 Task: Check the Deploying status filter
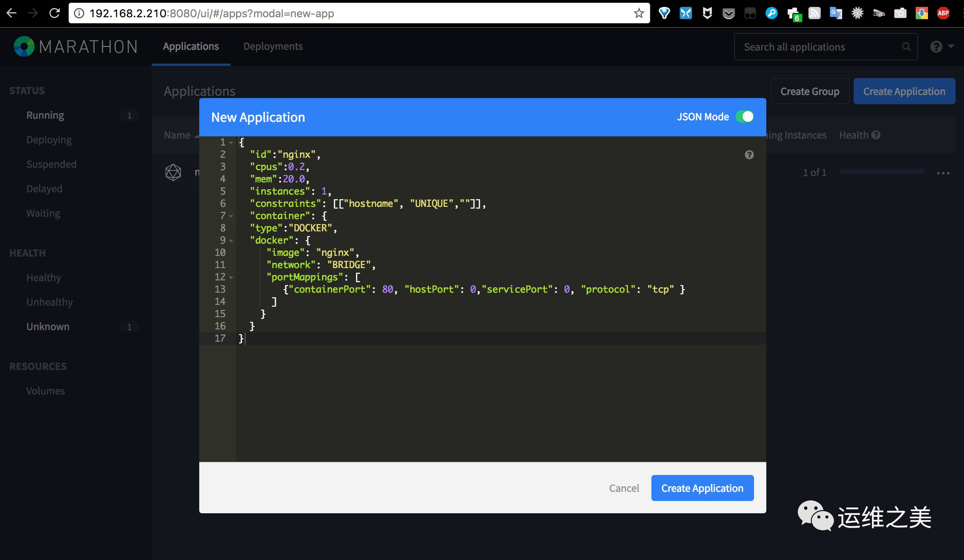point(14,140)
